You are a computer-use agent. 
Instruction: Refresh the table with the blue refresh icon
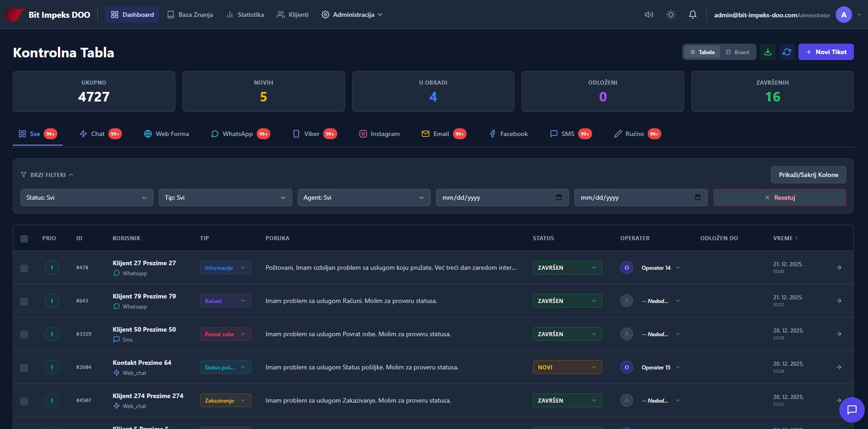pyautogui.click(x=787, y=52)
